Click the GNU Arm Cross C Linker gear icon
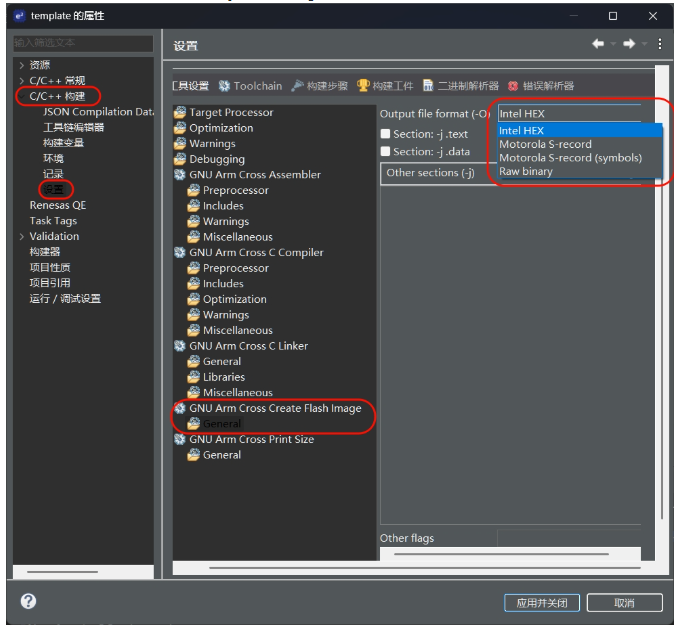 click(x=180, y=346)
